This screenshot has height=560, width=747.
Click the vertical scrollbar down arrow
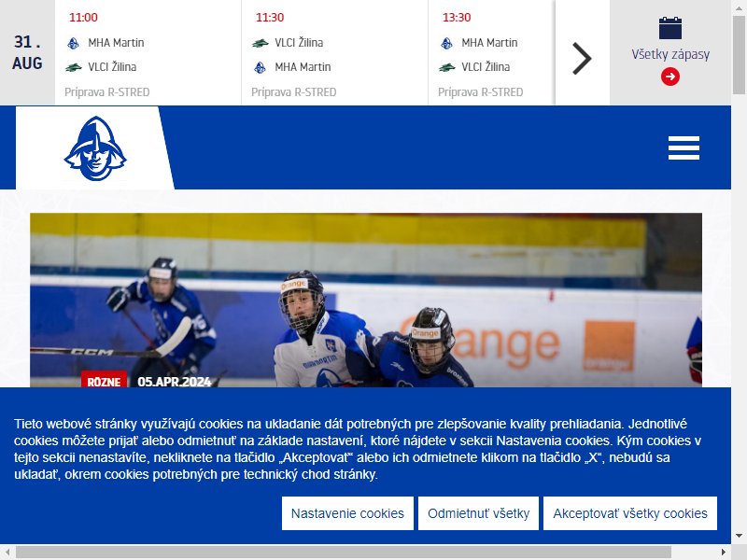click(739, 536)
